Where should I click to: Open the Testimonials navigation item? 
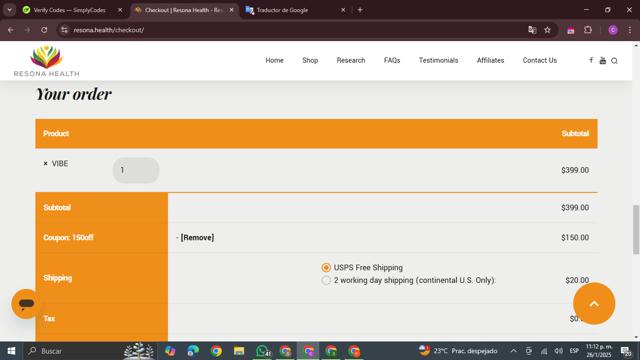[x=438, y=60]
